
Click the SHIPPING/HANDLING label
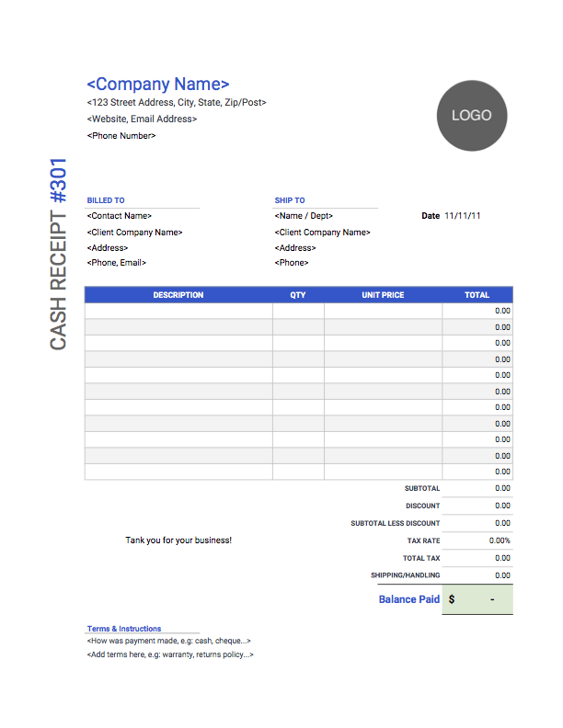405,575
